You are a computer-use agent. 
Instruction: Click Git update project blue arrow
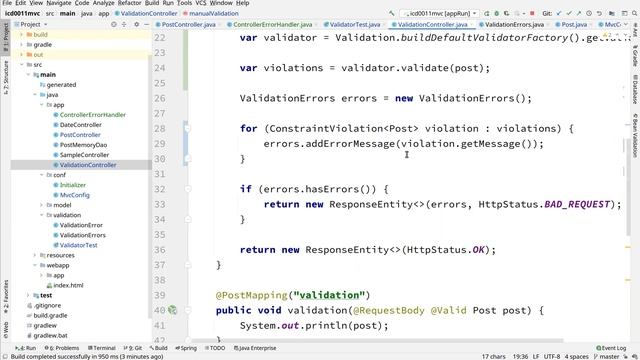point(559,13)
